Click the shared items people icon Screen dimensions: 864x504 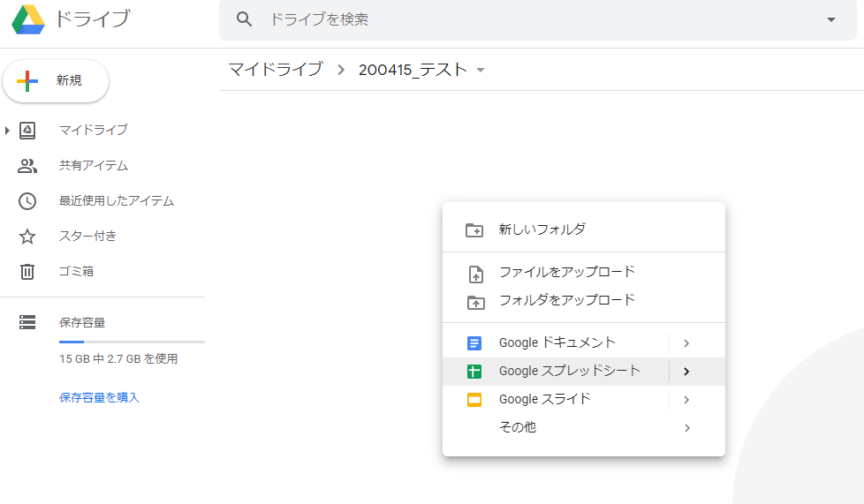click(27, 166)
